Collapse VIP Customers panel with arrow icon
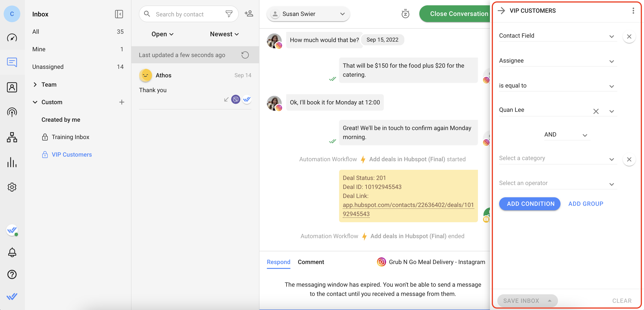The height and width of the screenshot is (310, 644). tap(501, 11)
